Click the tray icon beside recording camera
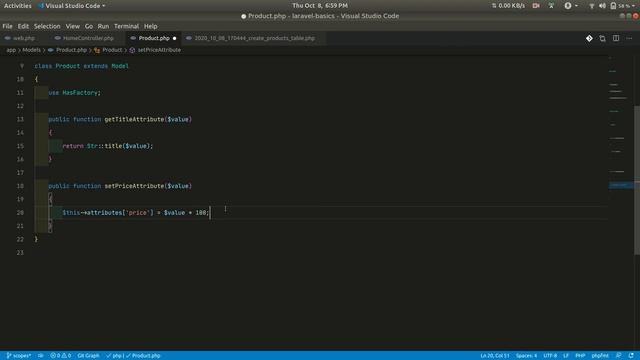Viewport: 640px width, 360px height. pyautogui.click(x=551, y=6)
